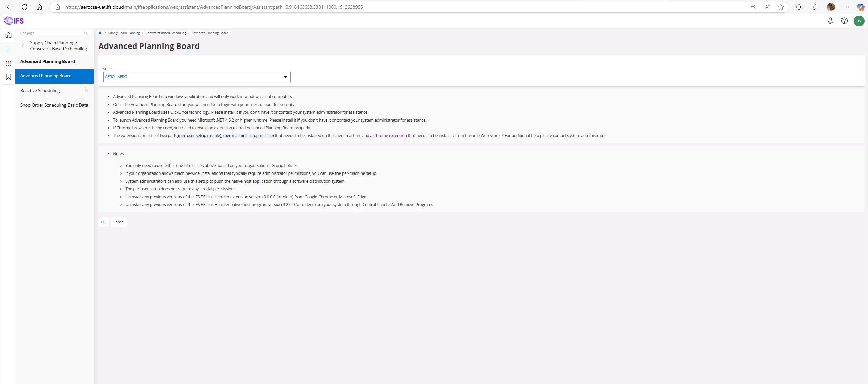Open Shop Order Scheduling Basic Data
Image resolution: width=868 pixels, height=384 pixels.
pyautogui.click(x=54, y=105)
